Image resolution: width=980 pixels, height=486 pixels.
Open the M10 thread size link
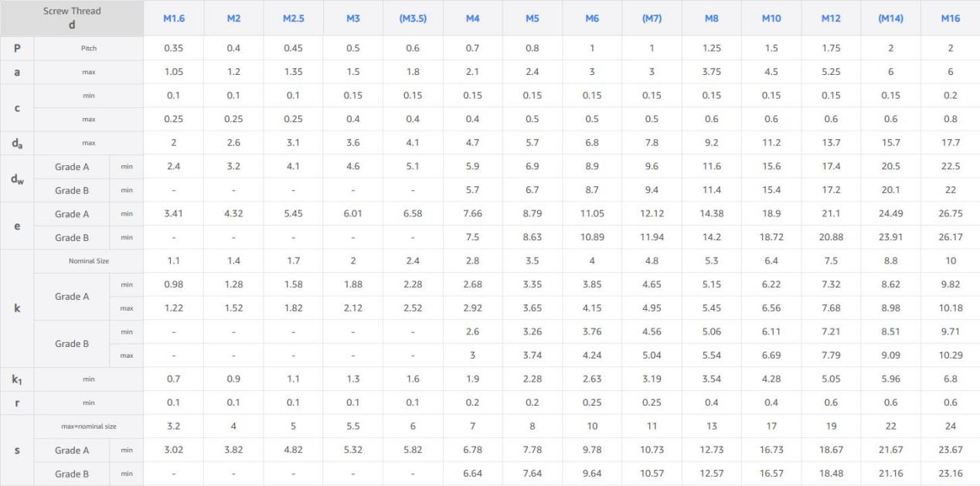[x=771, y=19]
